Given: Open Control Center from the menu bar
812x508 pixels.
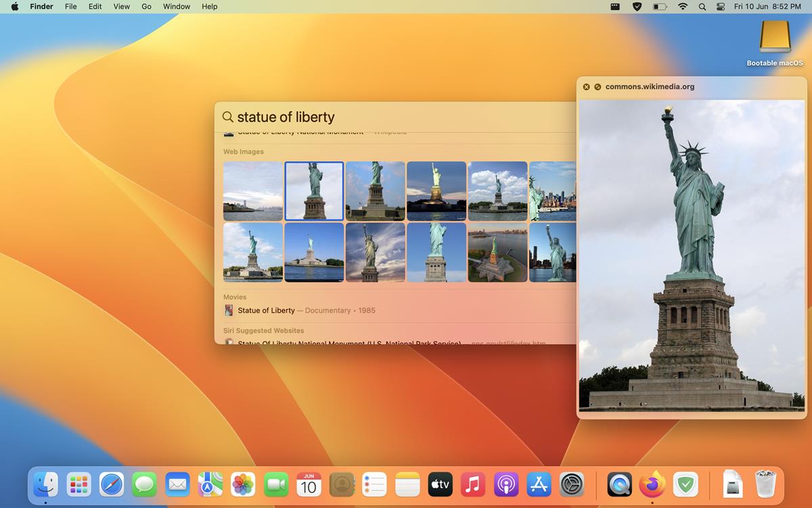Looking at the screenshot, I should 720,6.
